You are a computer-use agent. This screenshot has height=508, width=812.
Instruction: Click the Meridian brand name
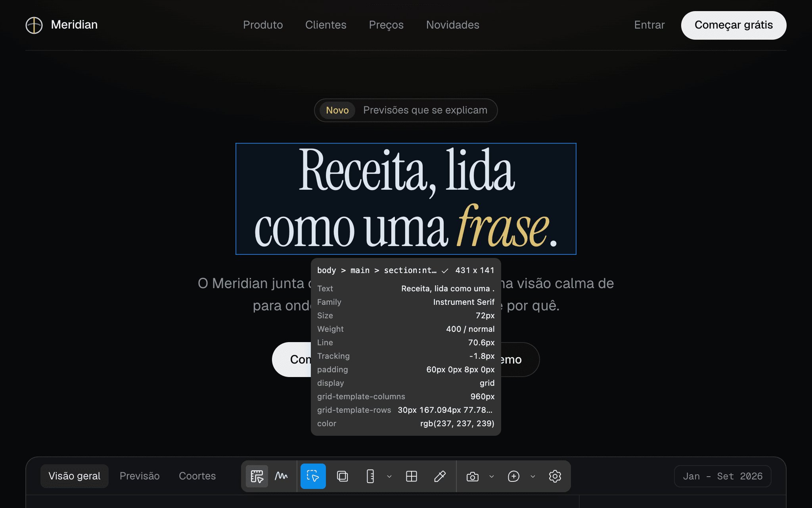tap(75, 25)
